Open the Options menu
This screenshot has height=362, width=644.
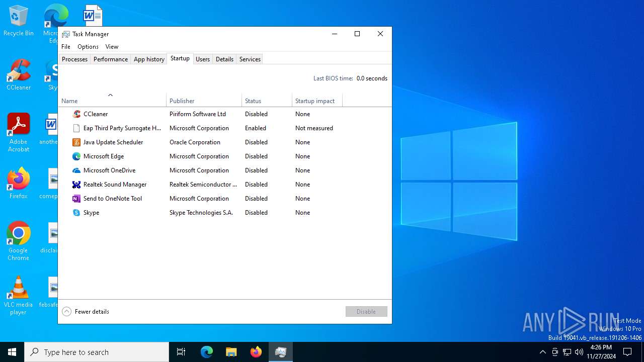(x=88, y=47)
